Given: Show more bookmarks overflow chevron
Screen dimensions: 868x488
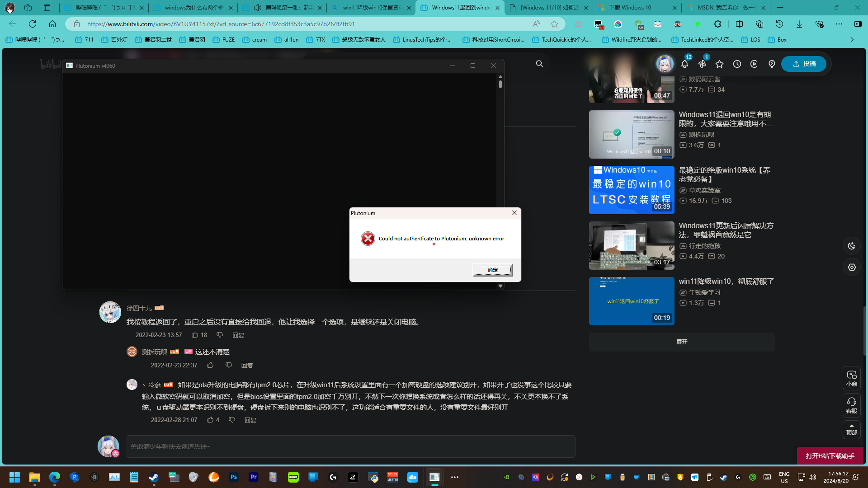Looking at the screenshot, I should click(852, 40).
